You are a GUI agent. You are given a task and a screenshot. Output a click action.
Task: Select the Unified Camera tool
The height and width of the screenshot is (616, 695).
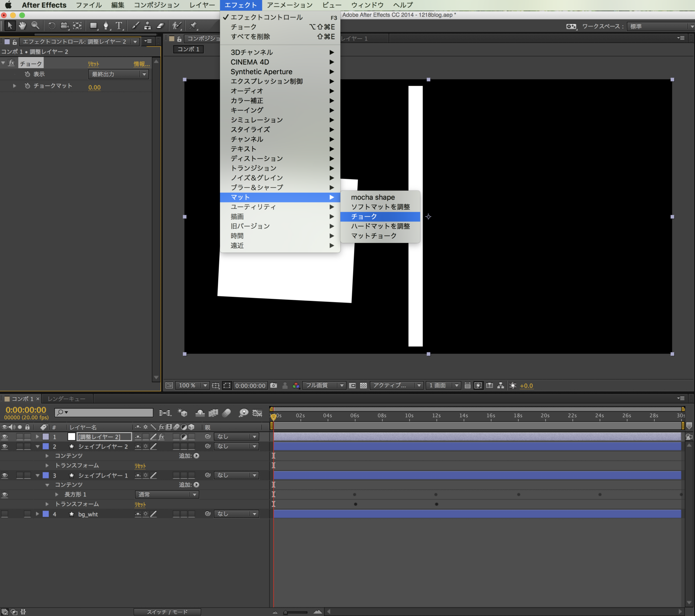tap(64, 26)
